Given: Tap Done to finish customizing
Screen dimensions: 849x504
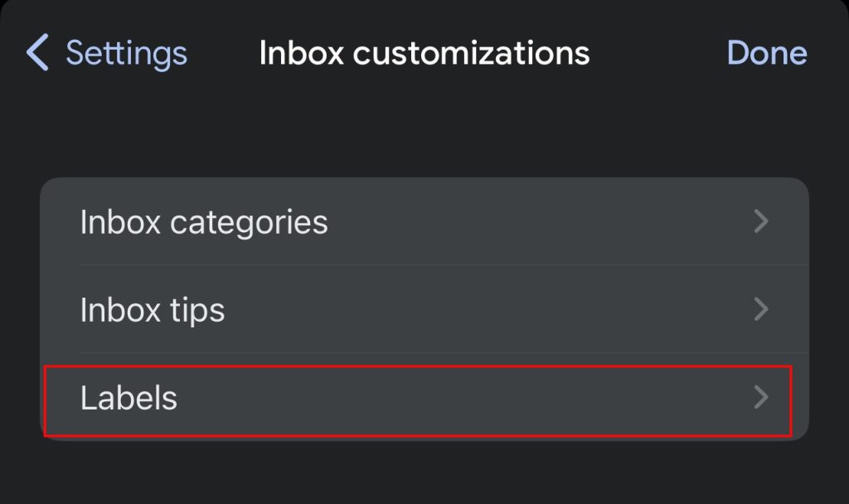Looking at the screenshot, I should 767,53.
